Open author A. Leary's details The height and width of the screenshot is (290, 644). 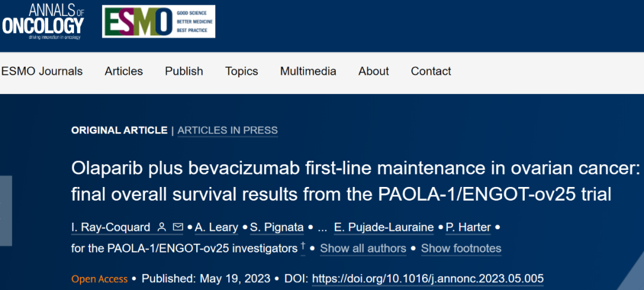tap(216, 227)
